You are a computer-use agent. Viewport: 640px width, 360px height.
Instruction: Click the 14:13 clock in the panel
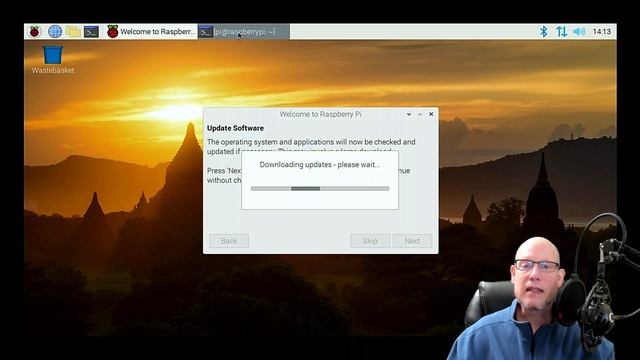[602, 31]
